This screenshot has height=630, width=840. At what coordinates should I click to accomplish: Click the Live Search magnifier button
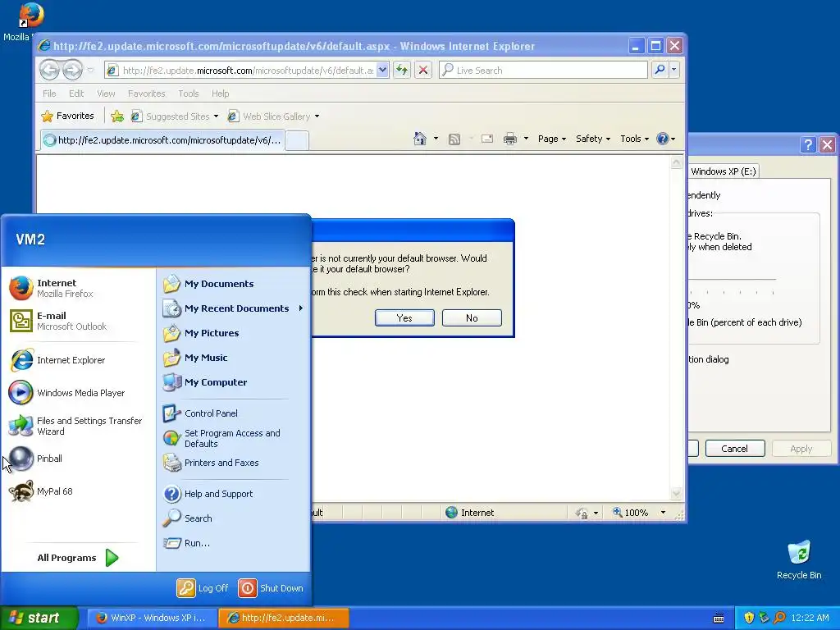tap(660, 70)
